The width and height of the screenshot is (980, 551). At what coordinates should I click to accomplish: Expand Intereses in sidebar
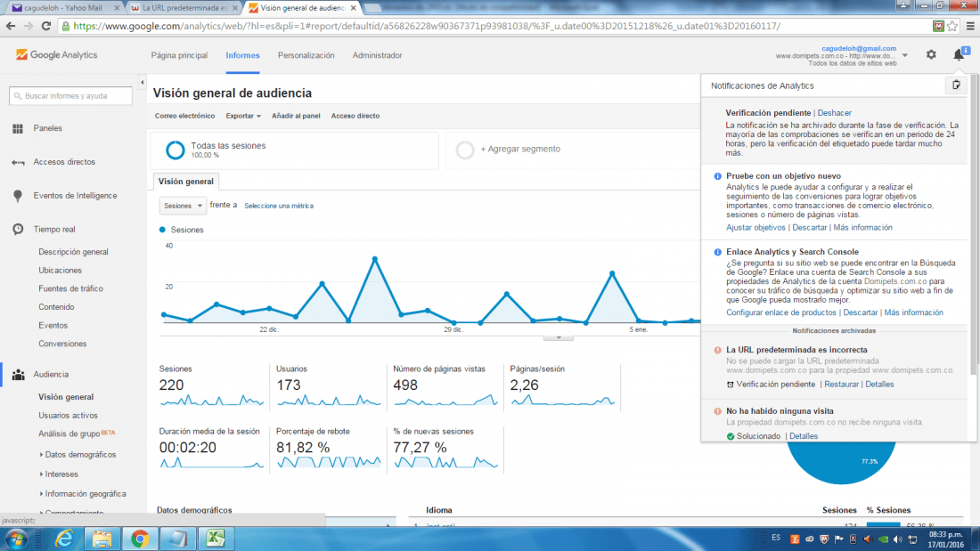(x=41, y=474)
